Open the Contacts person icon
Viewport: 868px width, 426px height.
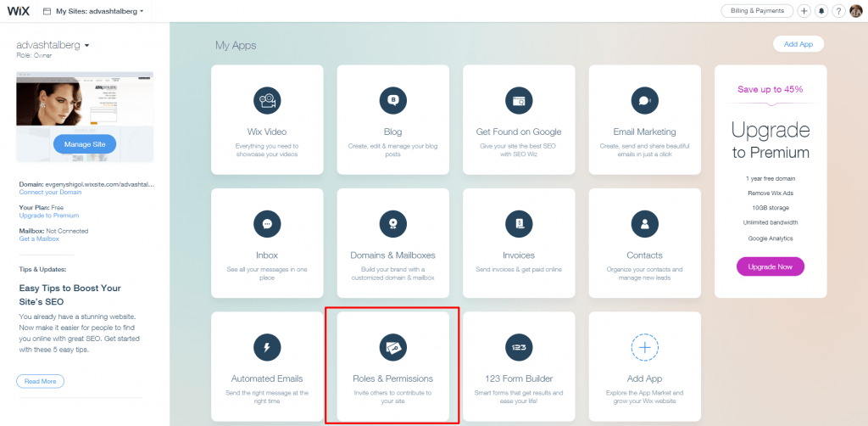coord(644,224)
